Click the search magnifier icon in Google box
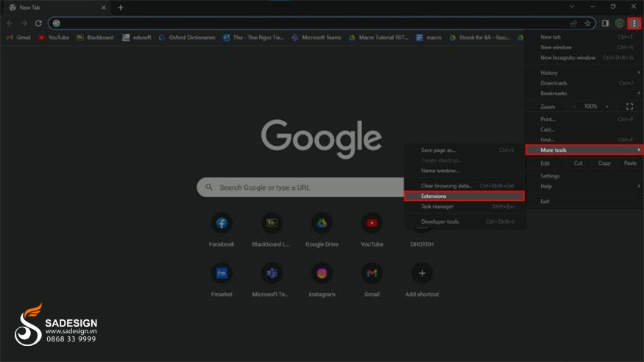 [x=209, y=187]
